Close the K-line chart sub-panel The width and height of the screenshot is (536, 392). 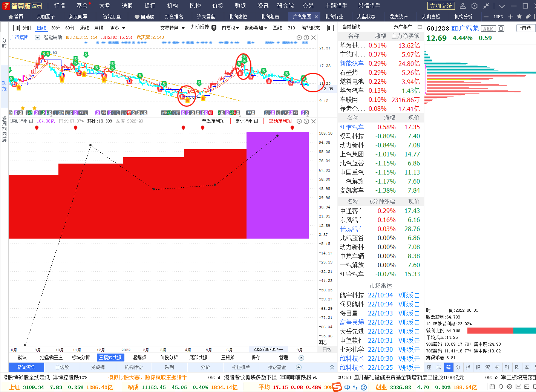[314, 38]
